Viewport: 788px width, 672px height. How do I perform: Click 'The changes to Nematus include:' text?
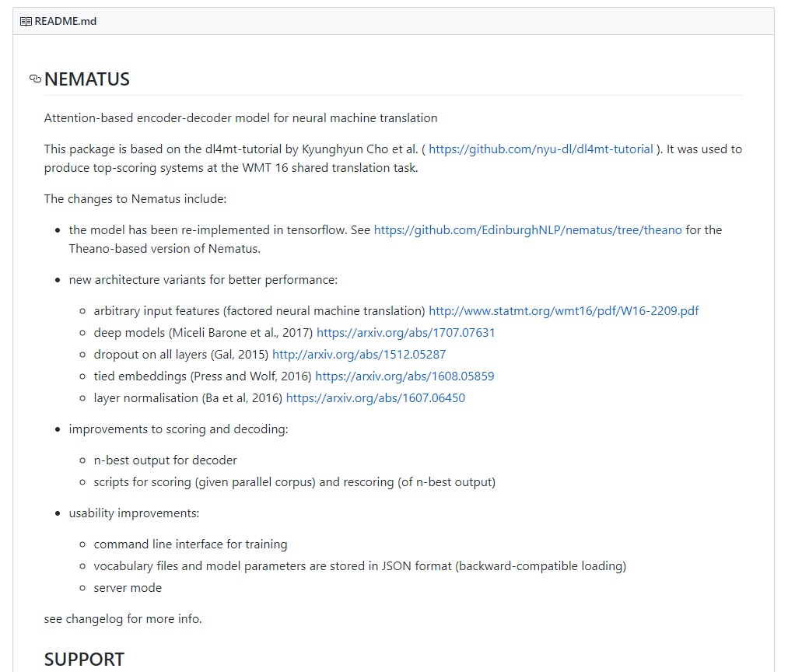click(135, 199)
